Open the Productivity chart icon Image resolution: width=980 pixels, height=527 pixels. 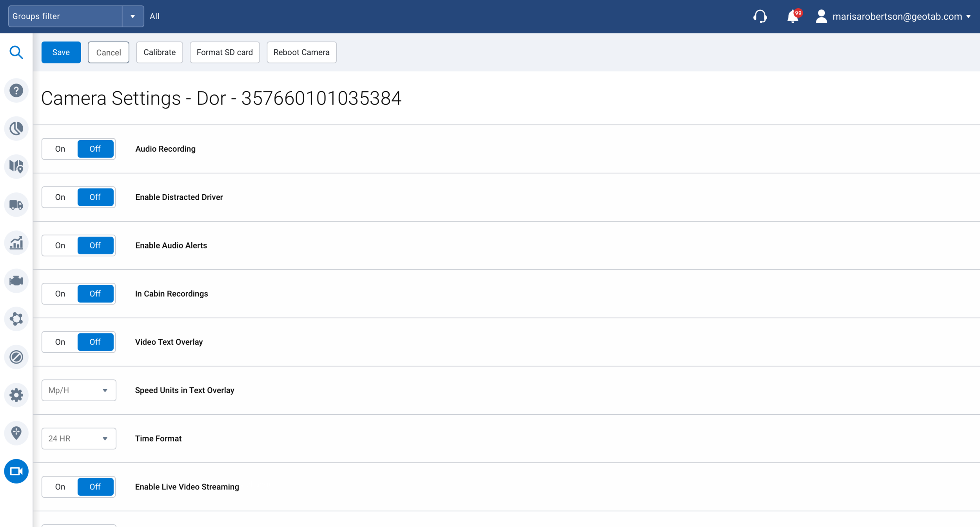pyautogui.click(x=16, y=243)
